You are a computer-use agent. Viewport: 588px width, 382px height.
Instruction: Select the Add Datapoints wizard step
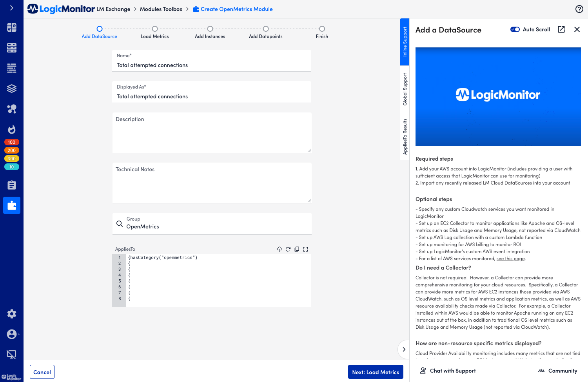tap(266, 33)
